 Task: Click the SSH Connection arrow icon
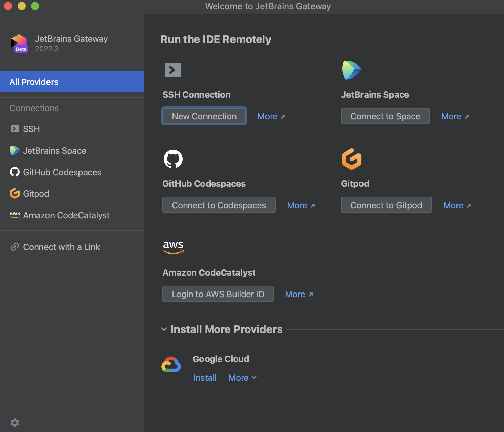click(173, 70)
